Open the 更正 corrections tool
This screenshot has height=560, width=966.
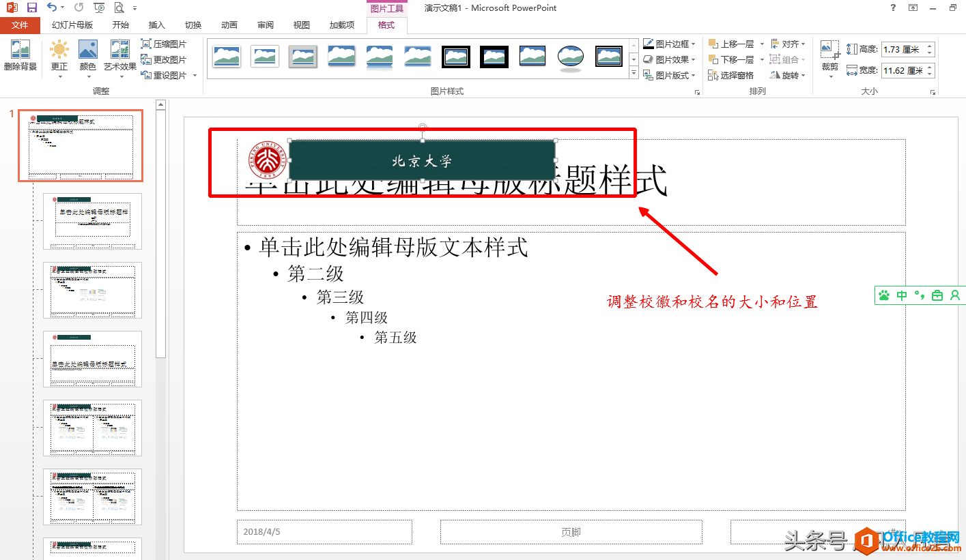[59, 59]
